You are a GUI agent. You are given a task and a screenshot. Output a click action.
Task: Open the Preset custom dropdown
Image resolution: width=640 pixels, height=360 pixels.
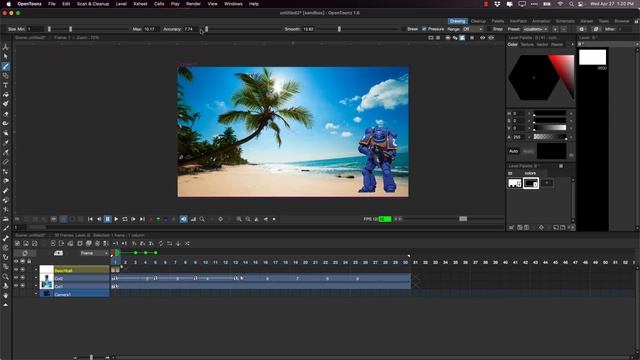pos(535,29)
